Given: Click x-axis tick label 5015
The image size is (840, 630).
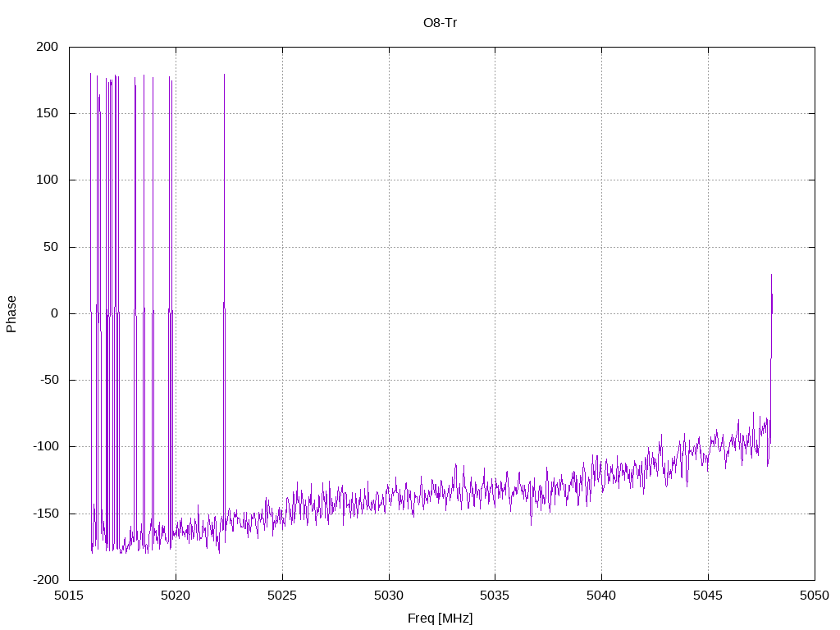Looking at the screenshot, I should click(69, 596).
